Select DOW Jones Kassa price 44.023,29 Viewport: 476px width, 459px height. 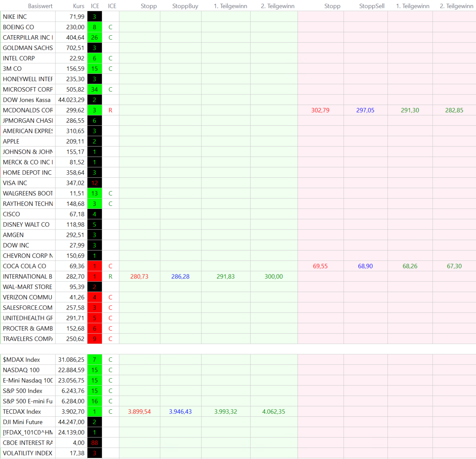point(71,100)
